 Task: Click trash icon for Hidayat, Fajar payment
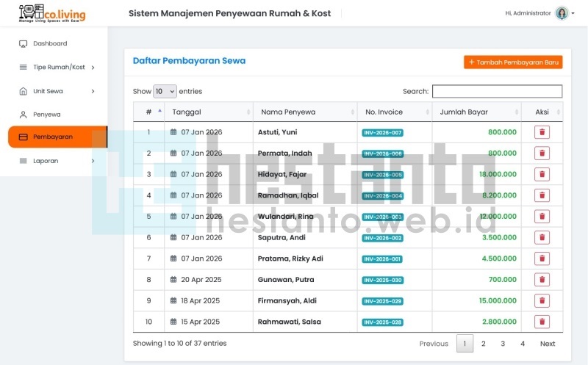(x=542, y=175)
